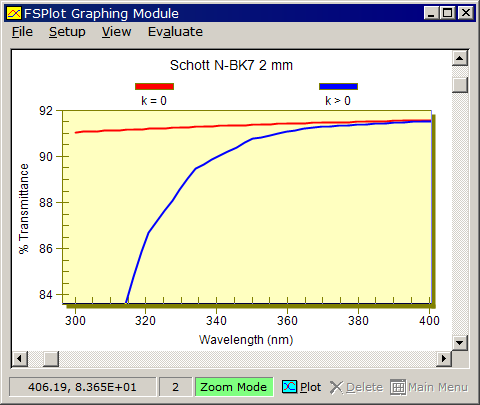This screenshot has width=480, height=405.
Task: Click the Plot graph icon
Action: 289,387
